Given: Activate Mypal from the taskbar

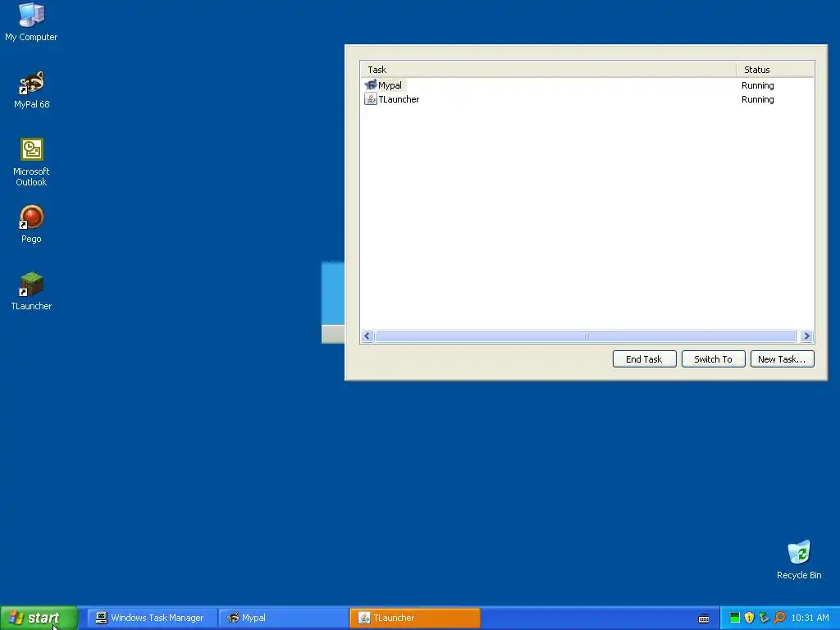Looking at the screenshot, I should [x=284, y=619].
